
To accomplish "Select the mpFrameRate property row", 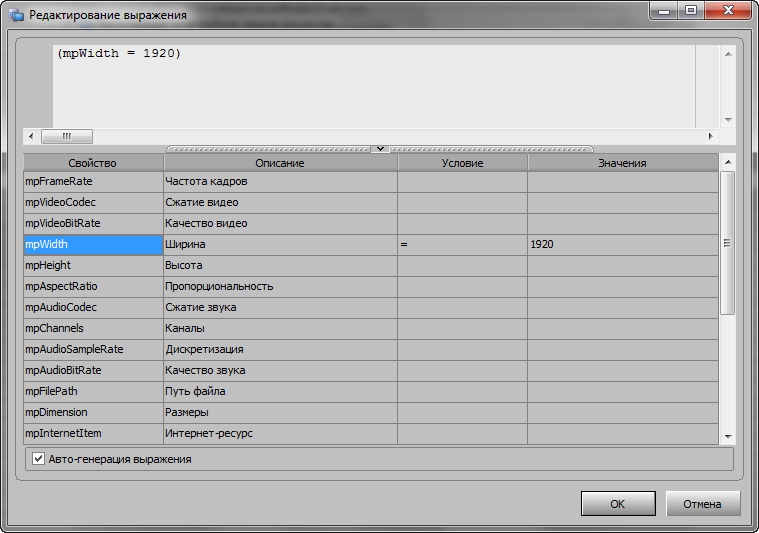I will tap(93, 182).
